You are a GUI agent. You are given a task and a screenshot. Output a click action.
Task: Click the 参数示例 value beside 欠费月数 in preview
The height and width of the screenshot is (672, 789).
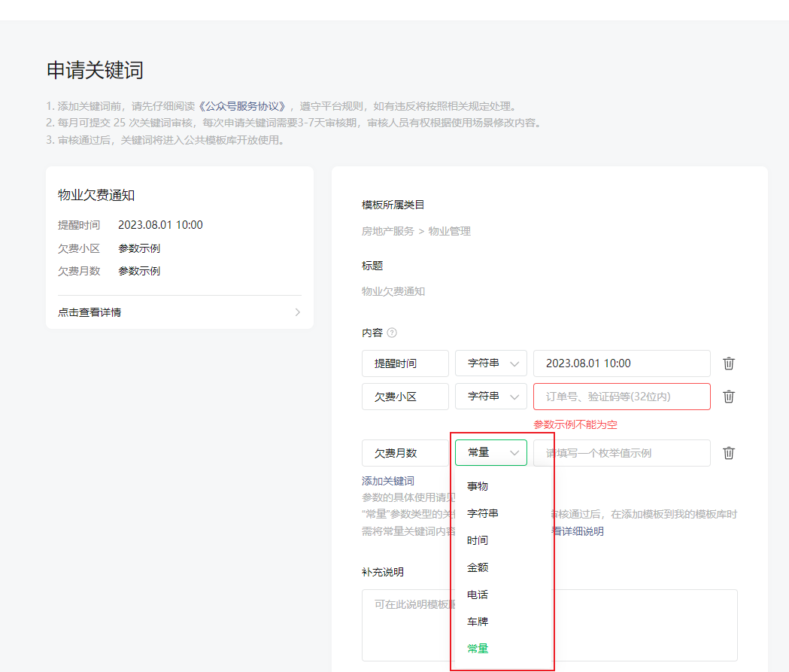tap(139, 271)
